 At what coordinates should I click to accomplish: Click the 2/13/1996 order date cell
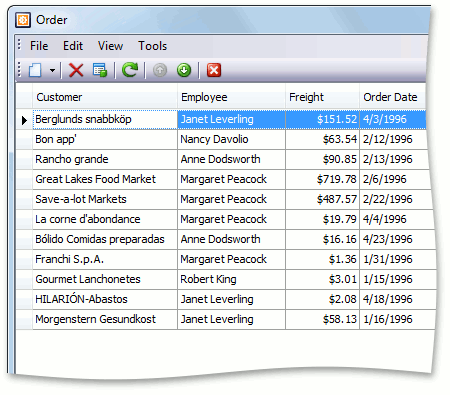point(394,159)
